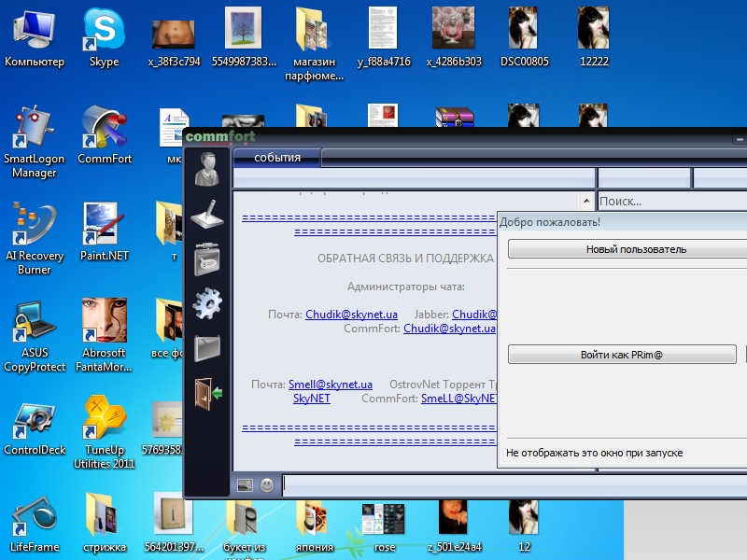Open the SkyNET link

click(x=312, y=399)
